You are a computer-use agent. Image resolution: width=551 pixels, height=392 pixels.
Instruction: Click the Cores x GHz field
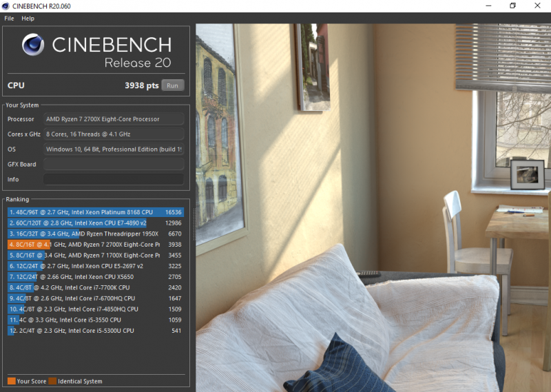click(x=114, y=134)
